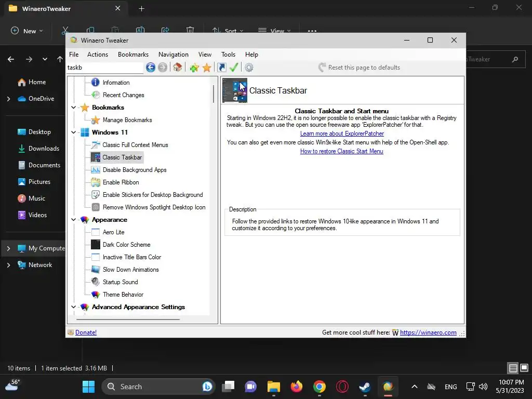The width and height of the screenshot is (532, 399).
Task: Click the Information tree icon
Action: (x=96, y=83)
